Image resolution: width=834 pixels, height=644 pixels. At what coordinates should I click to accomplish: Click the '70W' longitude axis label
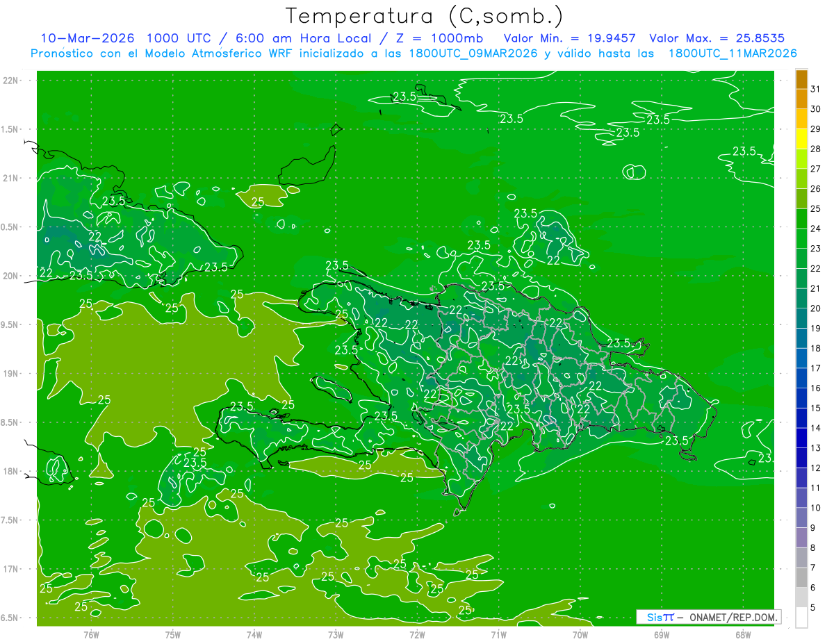click(x=580, y=635)
